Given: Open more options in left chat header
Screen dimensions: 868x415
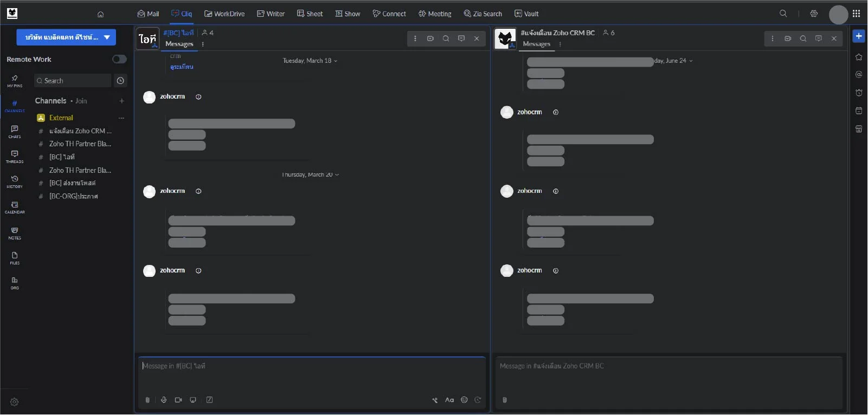Looking at the screenshot, I should (x=415, y=38).
